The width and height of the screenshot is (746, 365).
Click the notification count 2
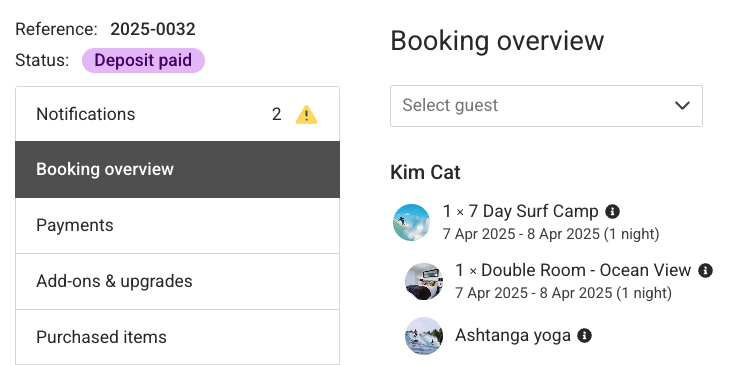(276, 115)
